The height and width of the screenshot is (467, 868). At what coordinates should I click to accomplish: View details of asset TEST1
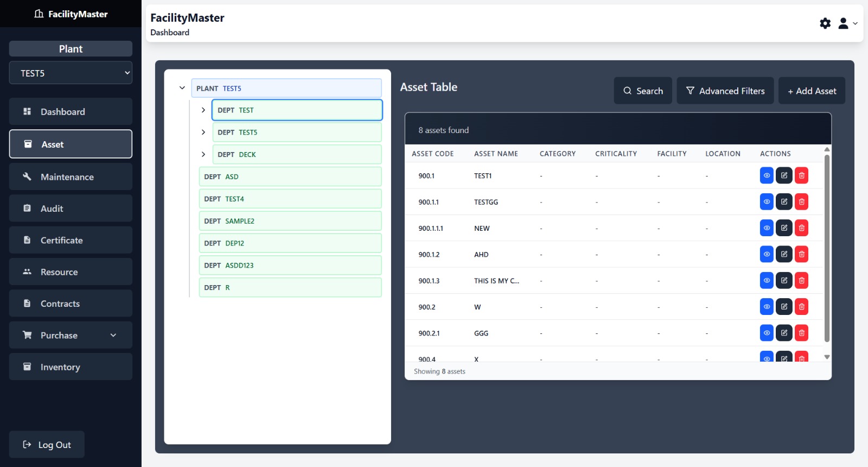point(766,175)
